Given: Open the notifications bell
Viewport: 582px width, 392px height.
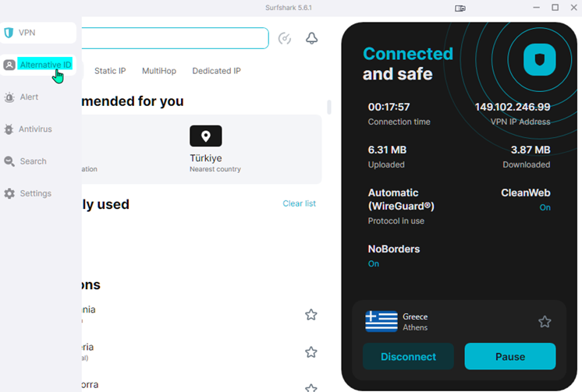Looking at the screenshot, I should [311, 38].
